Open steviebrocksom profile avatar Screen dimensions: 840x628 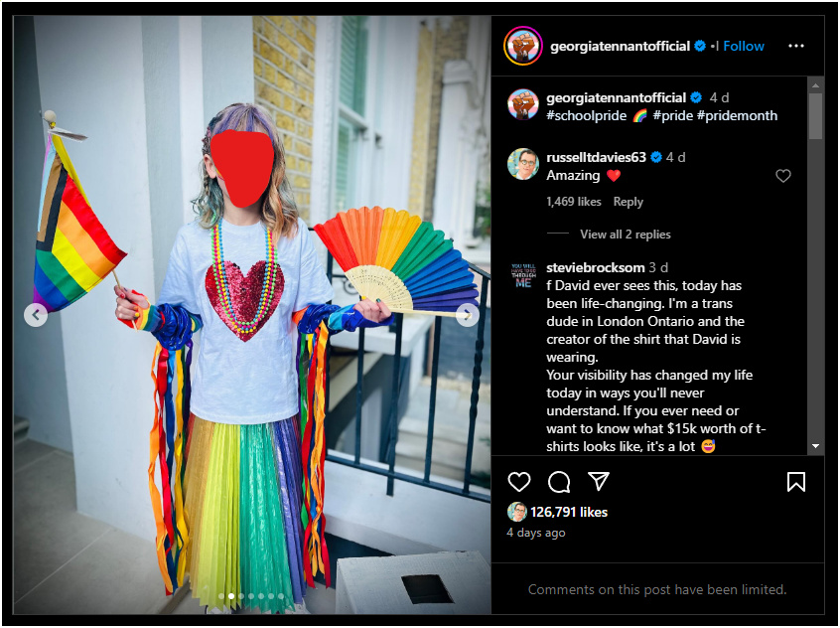pyautogui.click(x=523, y=276)
